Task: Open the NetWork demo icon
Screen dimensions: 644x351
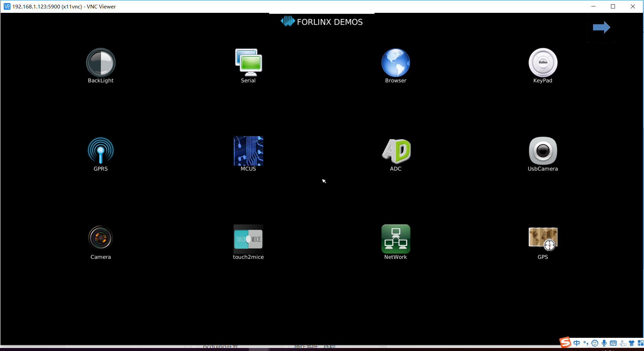Action: (x=395, y=239)
